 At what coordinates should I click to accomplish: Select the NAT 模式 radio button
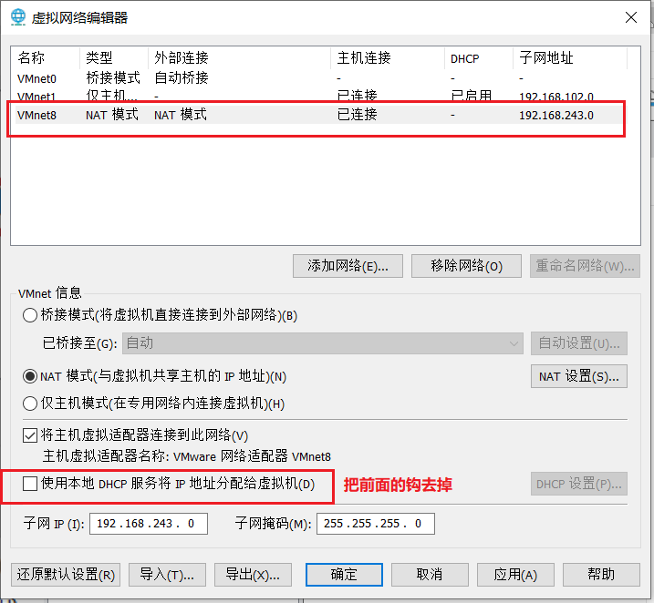(30, 377)
